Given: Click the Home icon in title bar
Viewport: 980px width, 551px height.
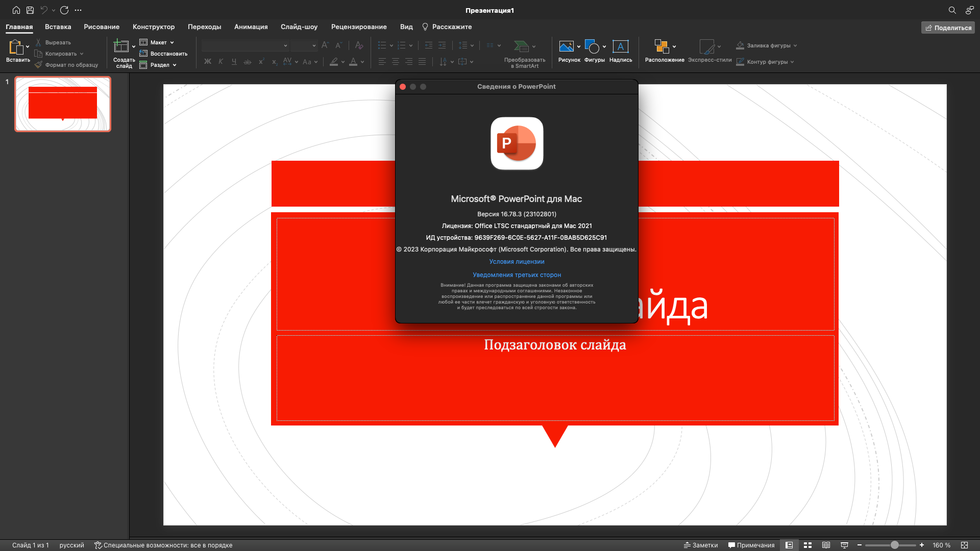Looking at the screenshot, I should (16, 10).
